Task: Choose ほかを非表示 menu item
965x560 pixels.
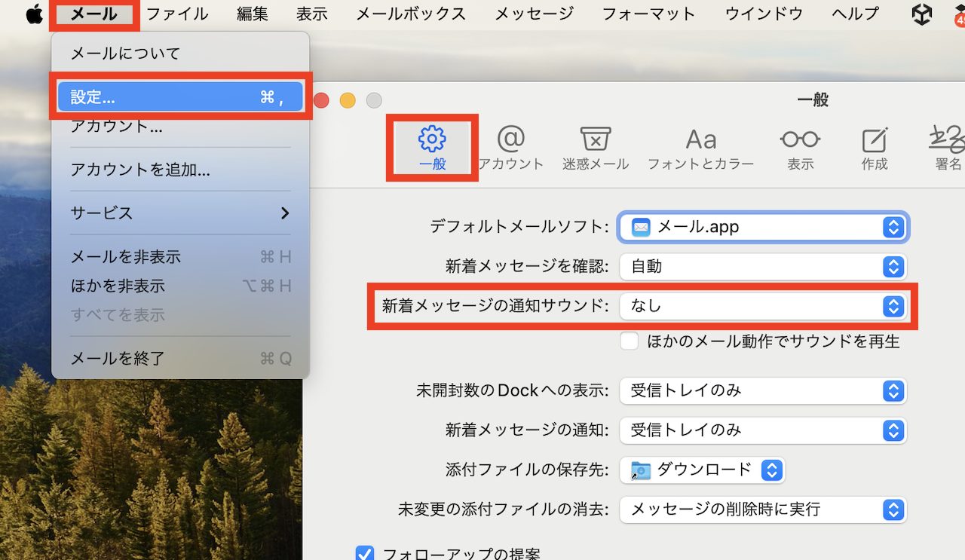Action: (180, 286)
